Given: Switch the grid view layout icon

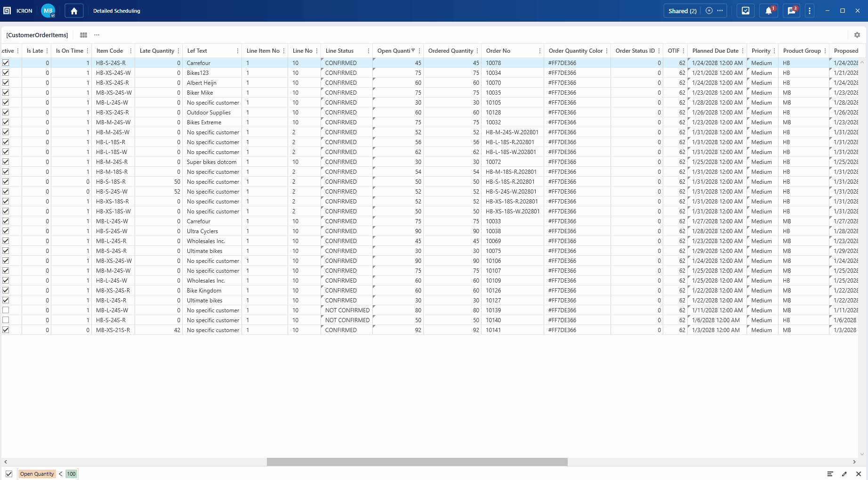Looking at the screenshot, I should click(83, 35).
